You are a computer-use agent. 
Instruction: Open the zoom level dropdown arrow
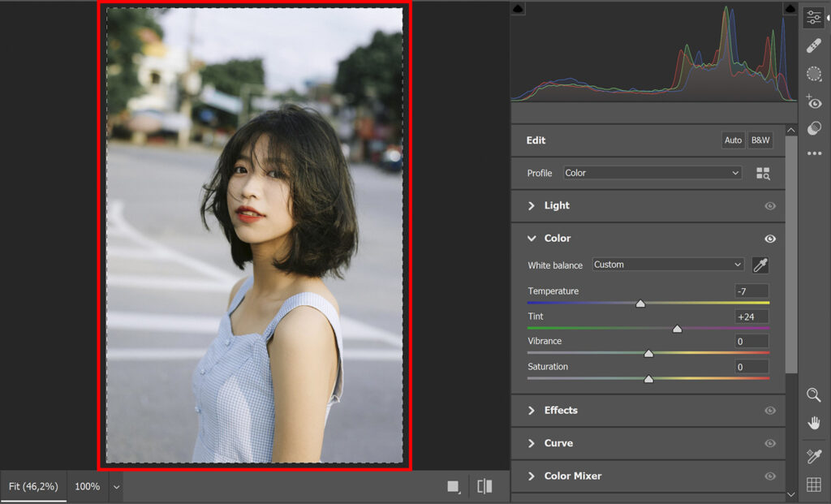[117, 486]
